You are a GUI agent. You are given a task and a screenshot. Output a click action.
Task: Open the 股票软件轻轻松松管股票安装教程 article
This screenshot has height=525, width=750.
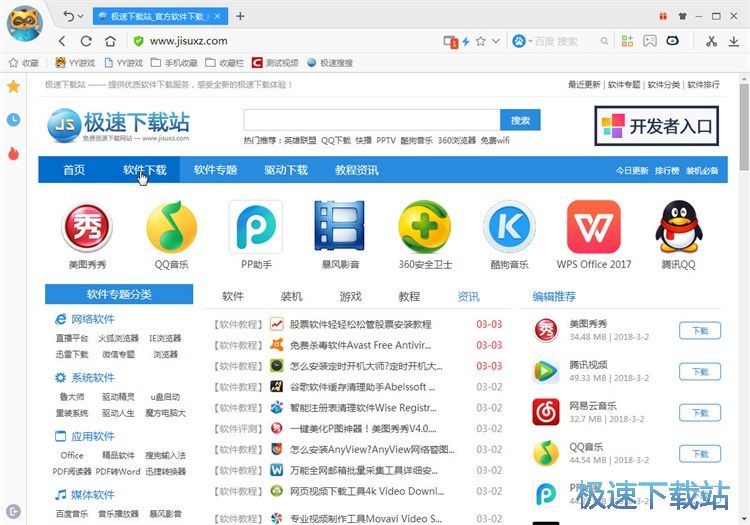coord(361,324)
